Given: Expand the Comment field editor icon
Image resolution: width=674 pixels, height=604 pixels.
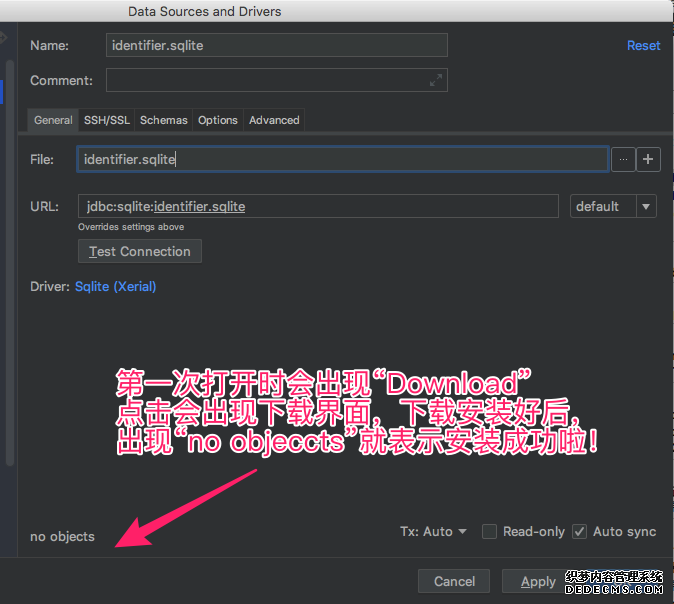Looking at the screenshot, I should [435, 80].
